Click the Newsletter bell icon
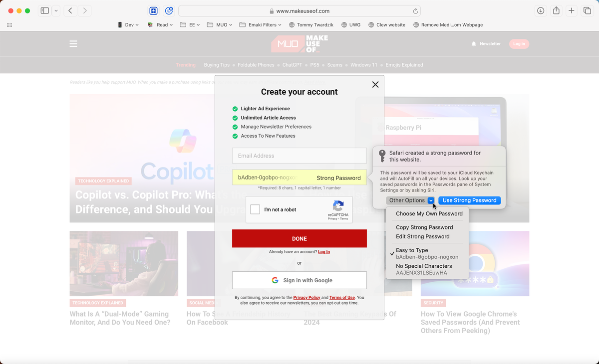Screen dimensions: 599x364 point(474,44)
